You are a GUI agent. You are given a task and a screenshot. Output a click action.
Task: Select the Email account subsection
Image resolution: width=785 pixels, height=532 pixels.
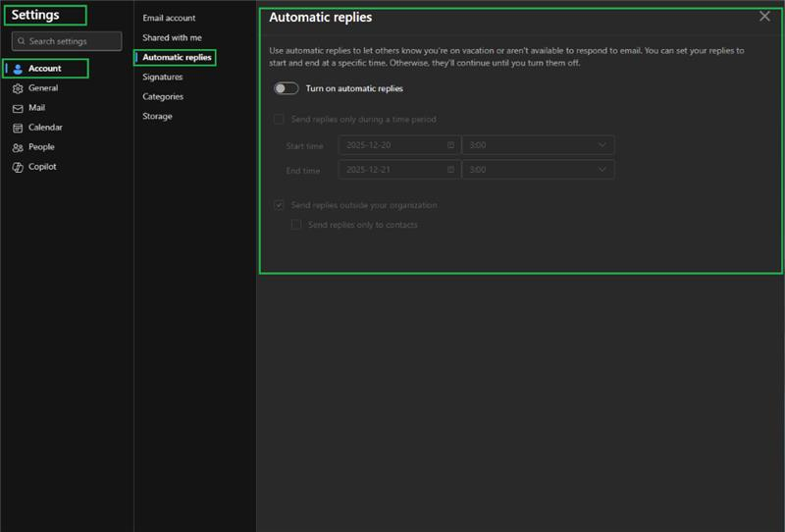pos(169,18)
